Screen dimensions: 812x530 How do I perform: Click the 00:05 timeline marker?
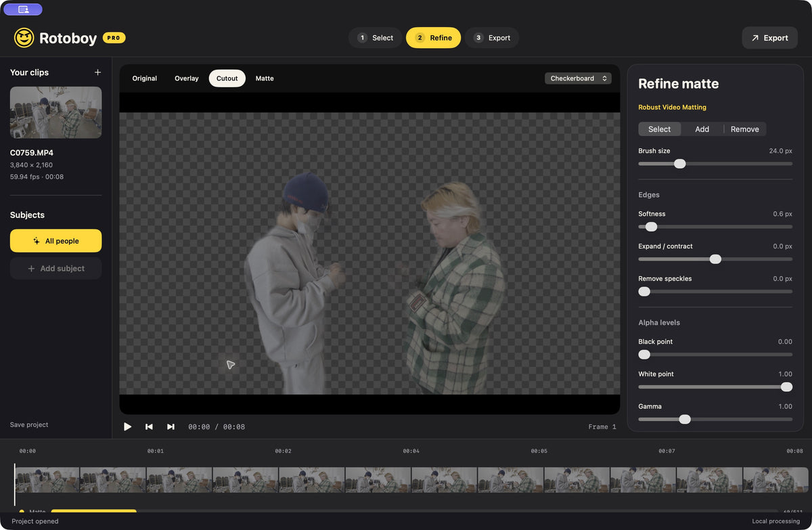(x=539, y=451)
